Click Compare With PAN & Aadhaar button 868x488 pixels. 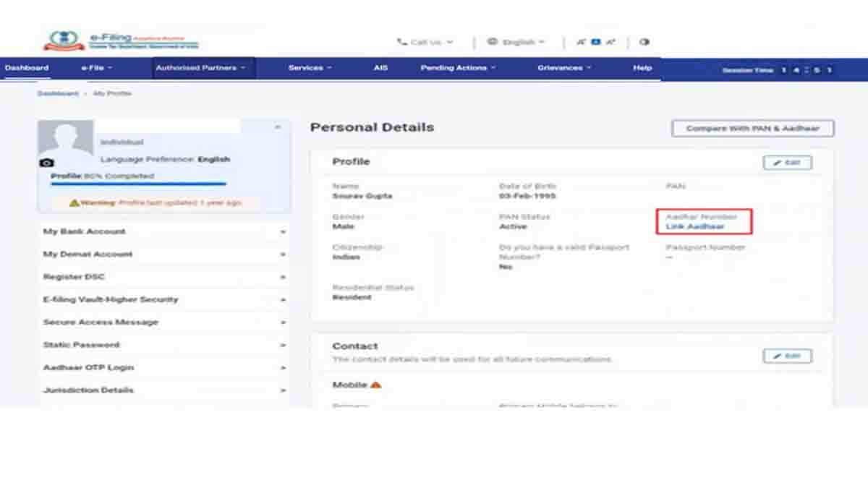pyautogui.click(x=752, y=129)
